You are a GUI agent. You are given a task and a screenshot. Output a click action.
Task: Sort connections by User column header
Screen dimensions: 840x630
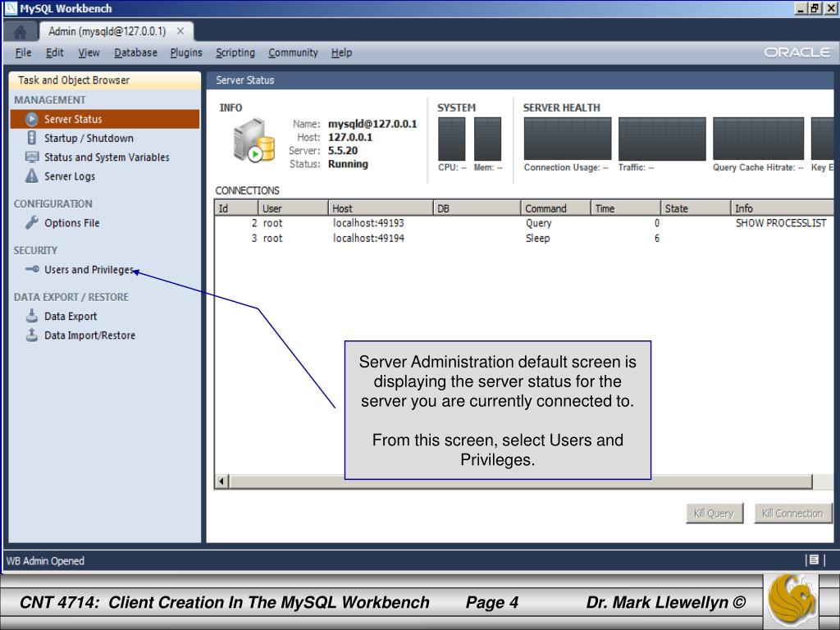pos(293,208)
